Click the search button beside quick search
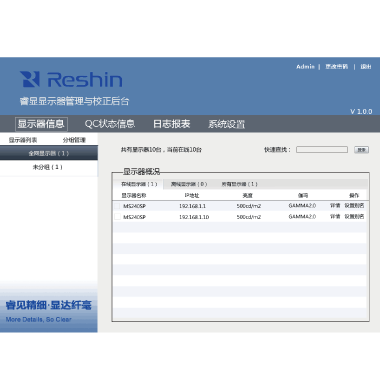Image resolution: width=380 pixels, height=380 pixels. 361,150
